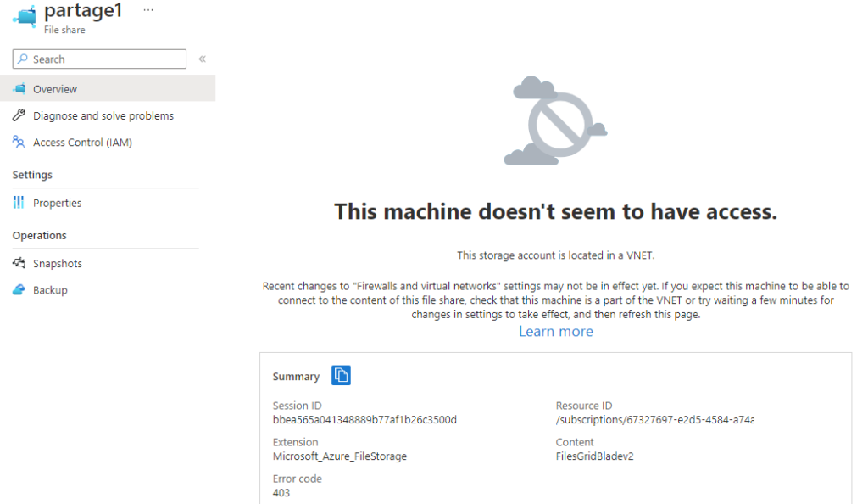Collapse the sidebar with the double chevron
This screenshot has width=868, height=504.
click(203, 59)
